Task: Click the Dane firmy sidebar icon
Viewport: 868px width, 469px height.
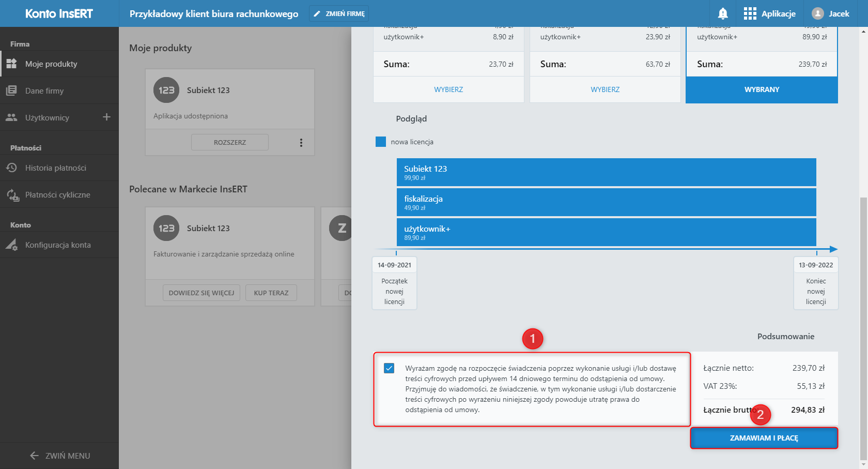Action: point(11,90)
